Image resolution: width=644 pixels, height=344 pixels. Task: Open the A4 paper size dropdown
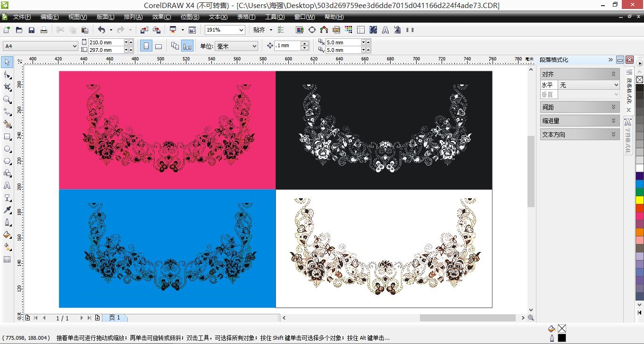(75, 46)
